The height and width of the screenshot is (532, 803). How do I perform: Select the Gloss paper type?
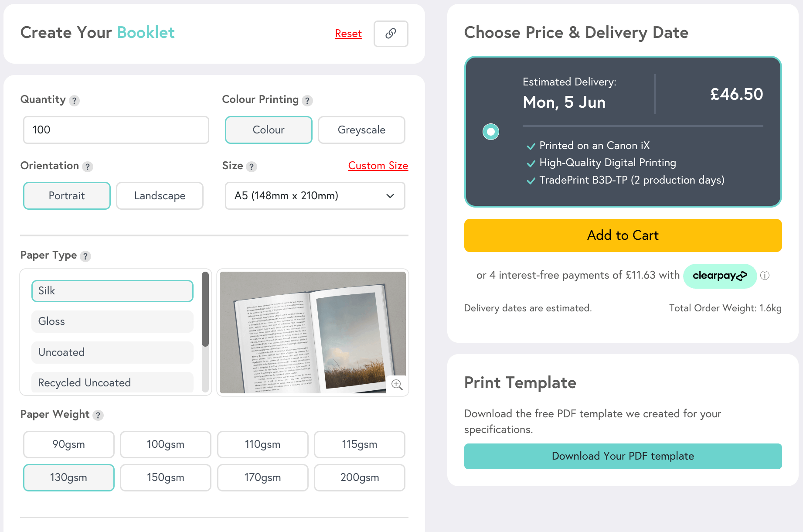tap(112, 321)
